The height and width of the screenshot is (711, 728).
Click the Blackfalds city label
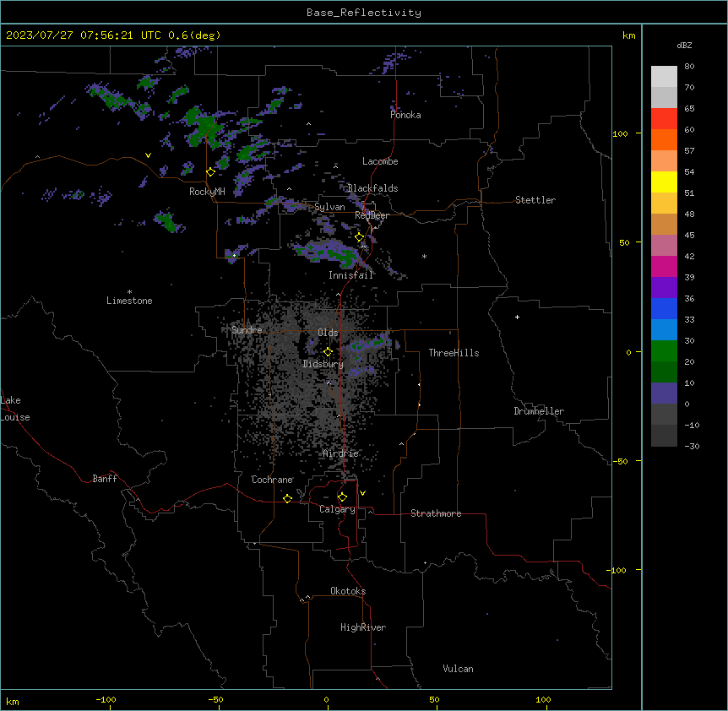(x=372, y=188)
